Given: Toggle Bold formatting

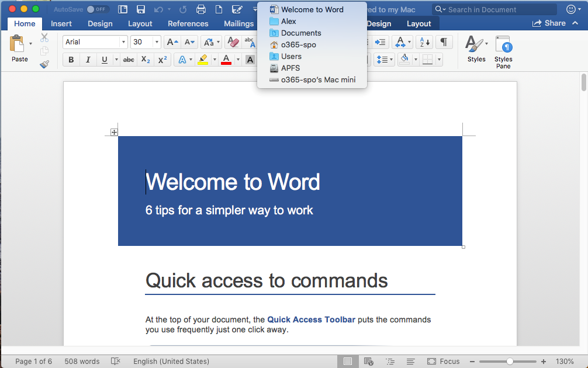Looking at the screenshot, I should pyautogui.click(x=71, y=60).
